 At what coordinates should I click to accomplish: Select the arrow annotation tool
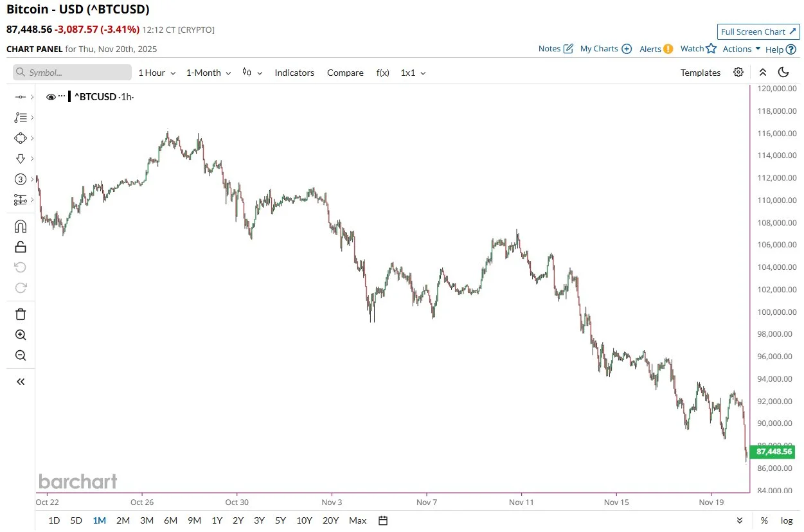pyautogui.click(x=21, y=158)
